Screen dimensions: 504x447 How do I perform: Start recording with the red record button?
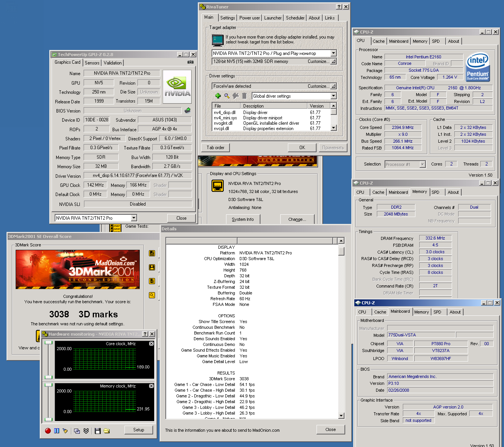48,431
